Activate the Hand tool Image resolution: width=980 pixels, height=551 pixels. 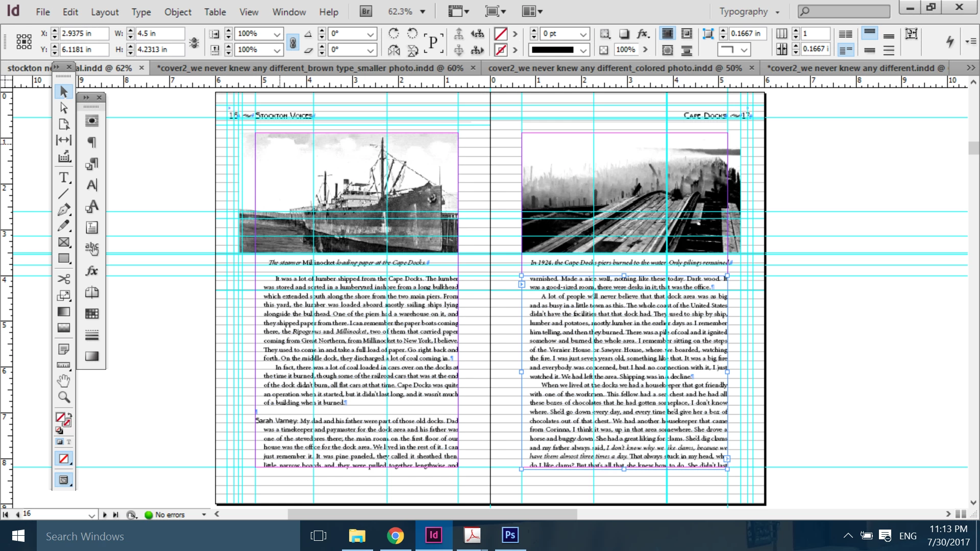[x=63, y=381]
